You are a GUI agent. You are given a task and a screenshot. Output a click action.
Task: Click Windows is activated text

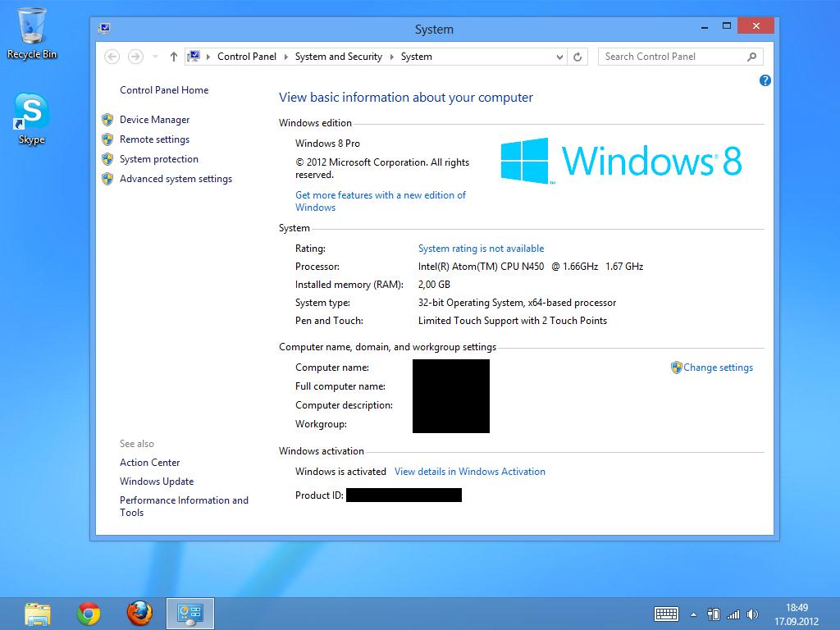point(340,472)
